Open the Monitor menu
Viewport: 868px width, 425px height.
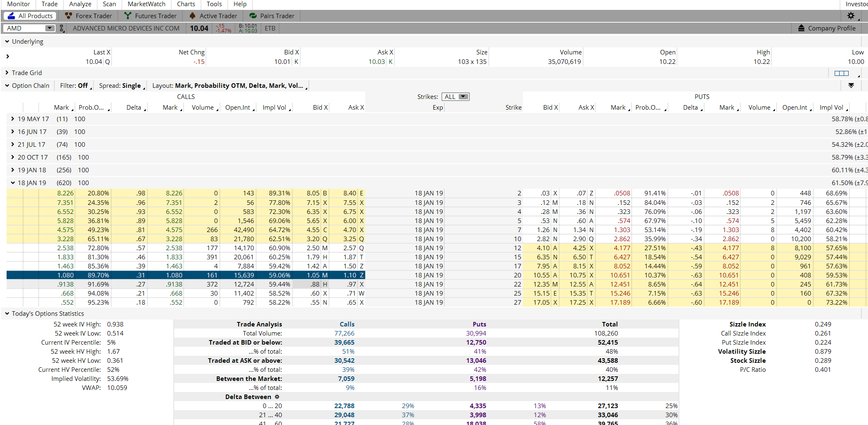(x=19, y=4)
